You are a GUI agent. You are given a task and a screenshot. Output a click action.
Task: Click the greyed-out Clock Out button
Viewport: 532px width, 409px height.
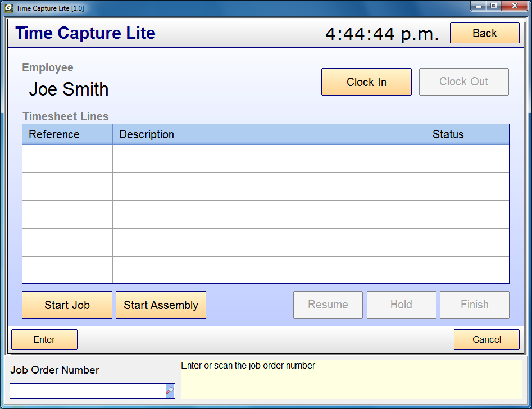[464, 82]
